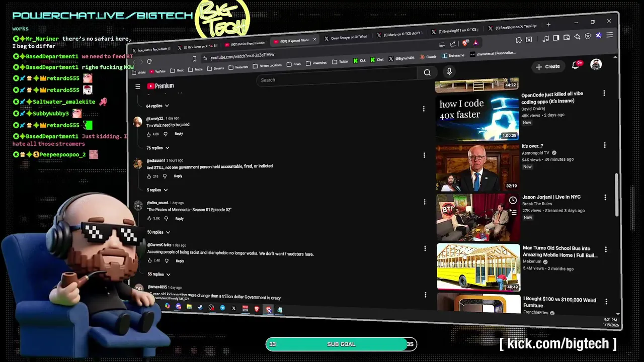The width and height of the screenshot is (644, 362).
Task: Expand the 55 replies thread
Action: click(x=159, y=275)
